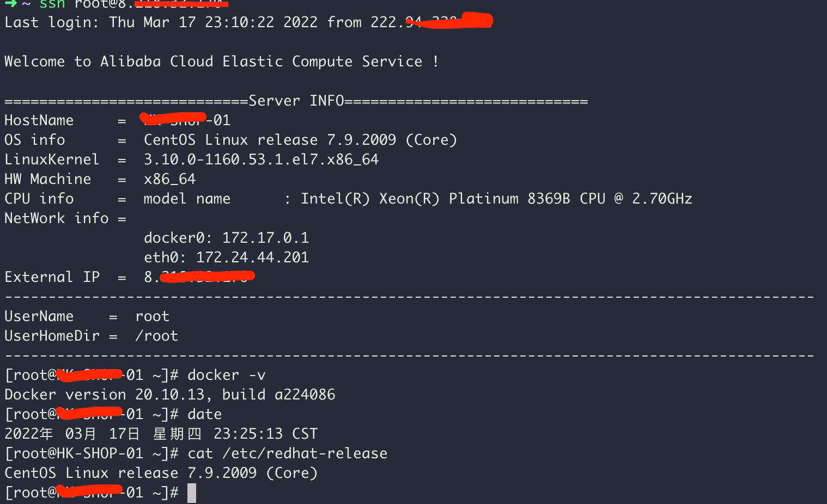
Task: Click the green arrow prompt symbol
Action: click(10, 4)
